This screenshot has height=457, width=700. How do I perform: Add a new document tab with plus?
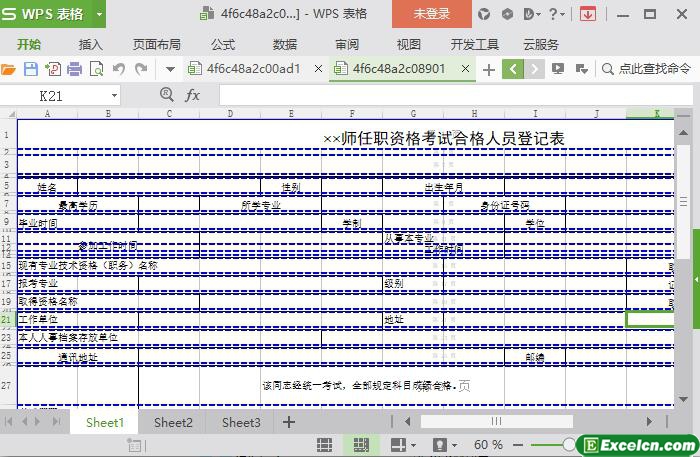point(489,70)
